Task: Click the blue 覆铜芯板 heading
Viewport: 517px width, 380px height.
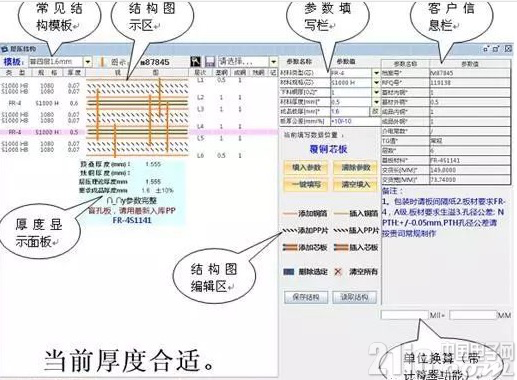Action: tap(329, 149)
